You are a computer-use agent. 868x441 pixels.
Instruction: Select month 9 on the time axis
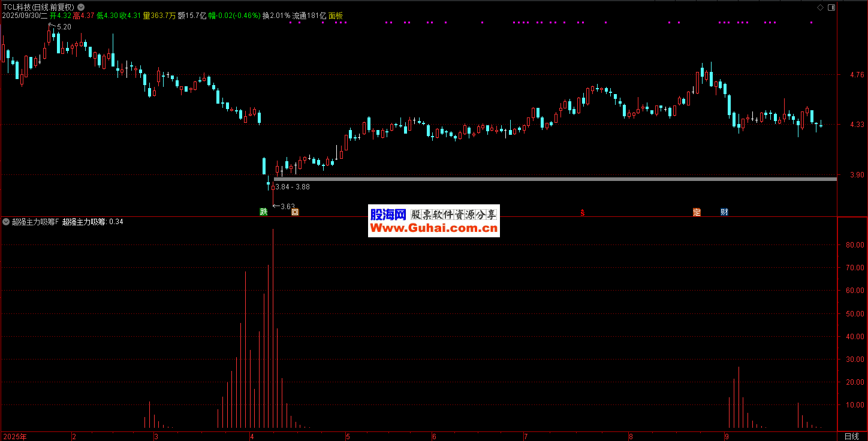(x=727, y=436)
